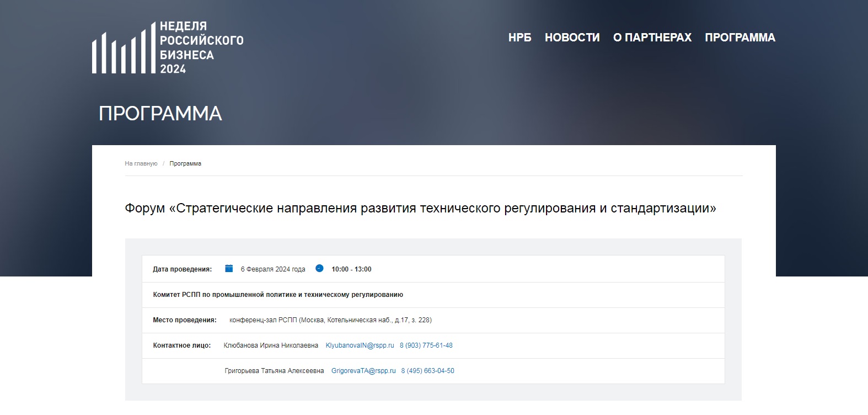Click the clock icon beside 10:00 - 13:00
The height and width of the screenshot is (415, 868).
tap(319, 268)
